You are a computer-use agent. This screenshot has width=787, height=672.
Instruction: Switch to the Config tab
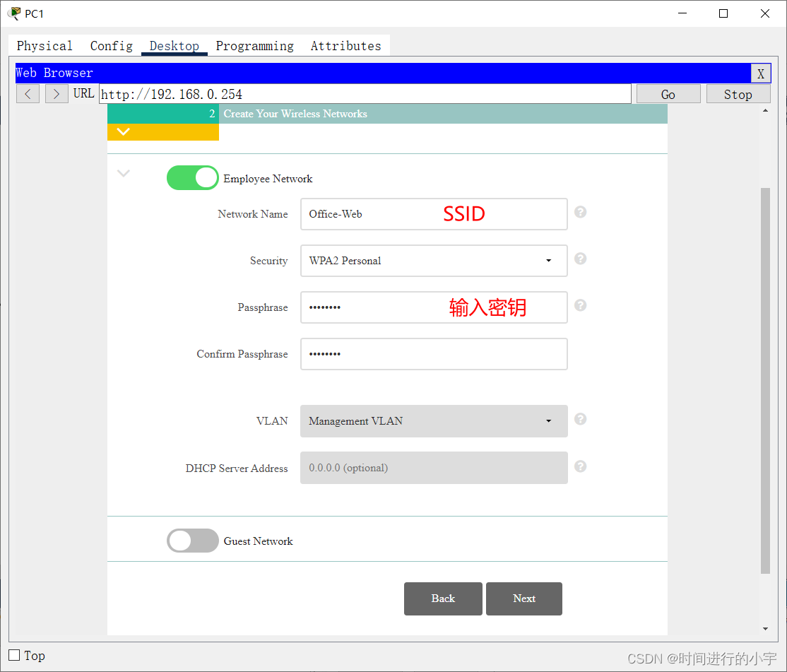point(112,46)
